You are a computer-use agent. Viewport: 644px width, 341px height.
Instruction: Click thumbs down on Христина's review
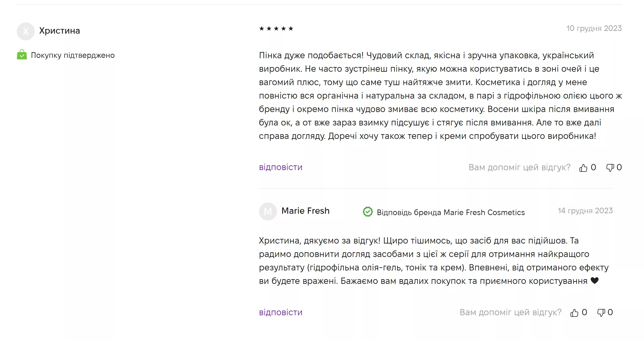(610, 168)
